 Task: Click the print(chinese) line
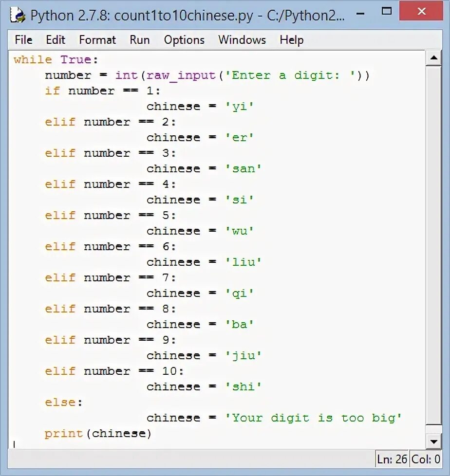98,434
